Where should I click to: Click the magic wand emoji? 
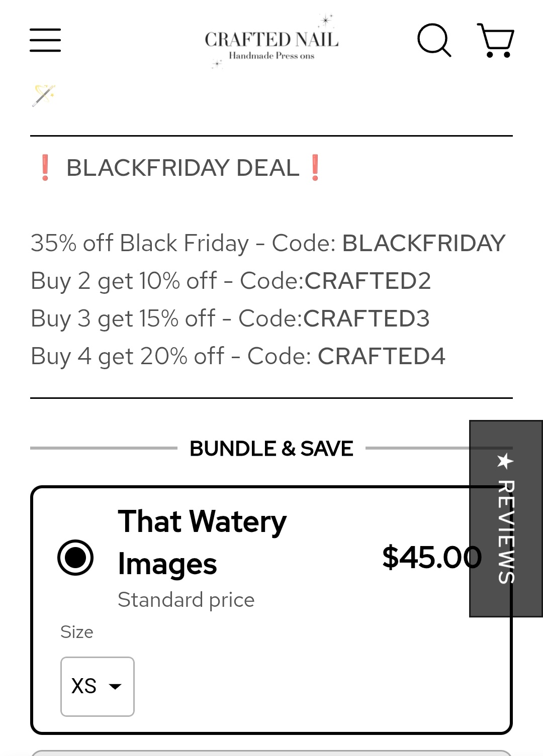point(44,95)
